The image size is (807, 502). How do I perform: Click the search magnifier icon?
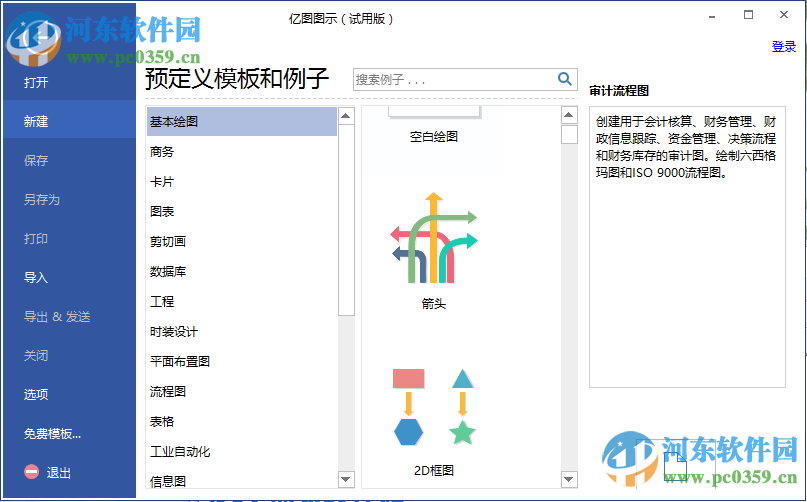pyautogui.click(x=564, y=79)
